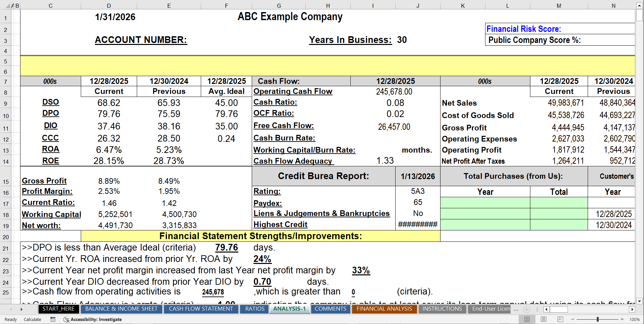The height and width of the screenshot is (324, 644).
Task: Click the ROE link label
Action: [51, 161]
